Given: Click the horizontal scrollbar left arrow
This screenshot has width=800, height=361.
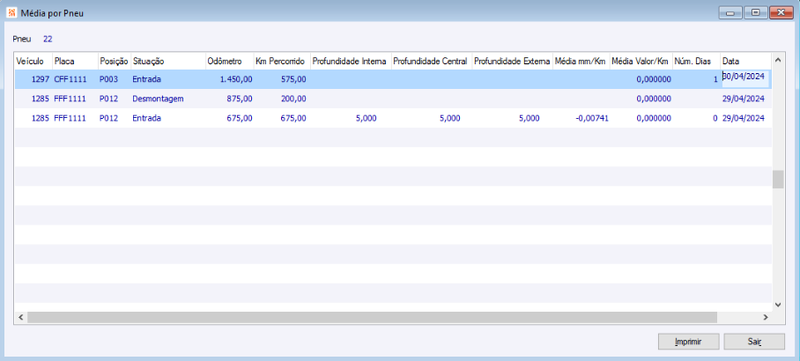Looking at the screenshot, I should [21, 317].
